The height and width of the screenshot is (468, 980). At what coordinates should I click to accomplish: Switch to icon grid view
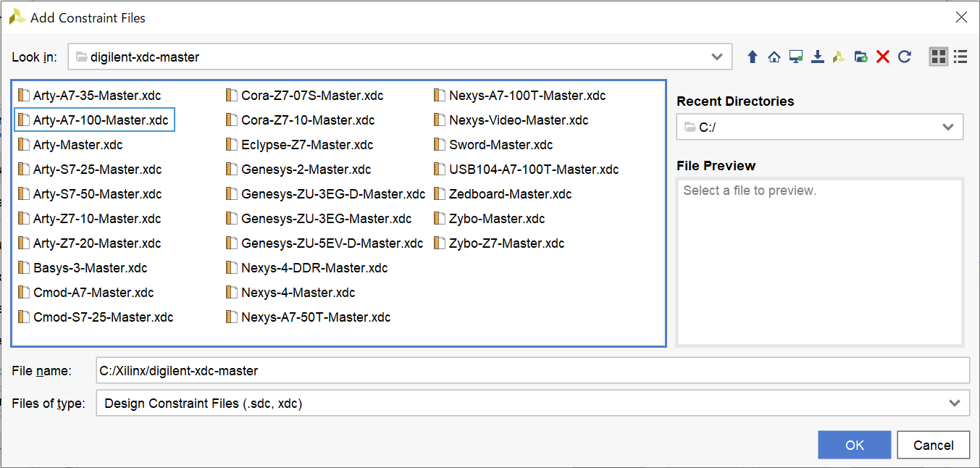938,57
